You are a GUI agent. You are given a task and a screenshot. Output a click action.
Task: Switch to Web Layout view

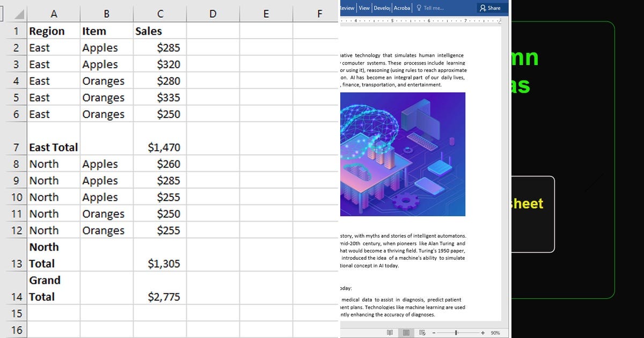[423, 332]
